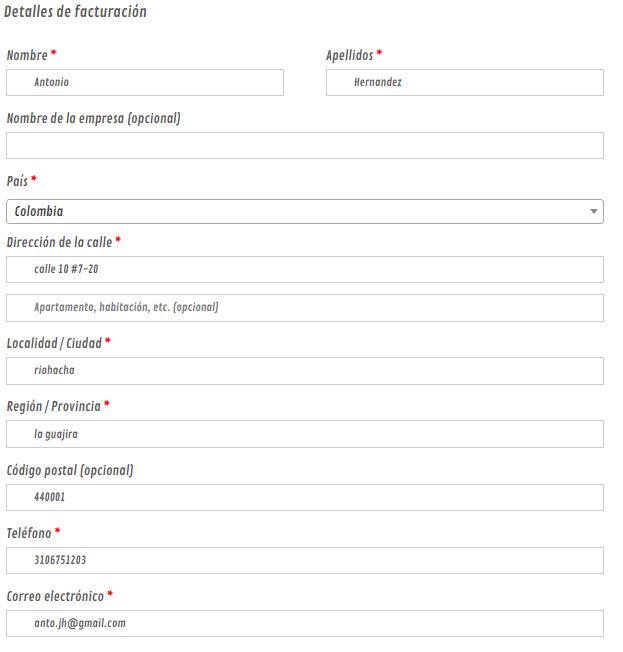
Task: Click the Detalles de facturación heading
Action: pos(75,12)
